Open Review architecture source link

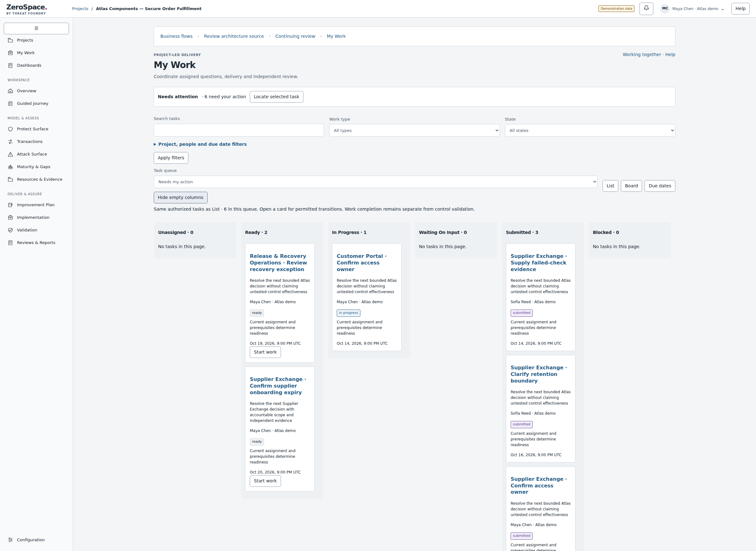234,36
